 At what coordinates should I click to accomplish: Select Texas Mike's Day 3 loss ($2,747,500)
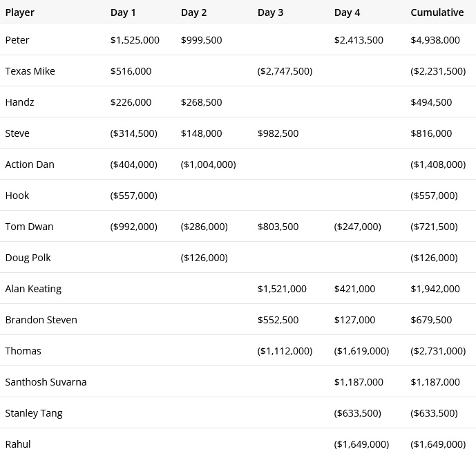click(285, 71)
